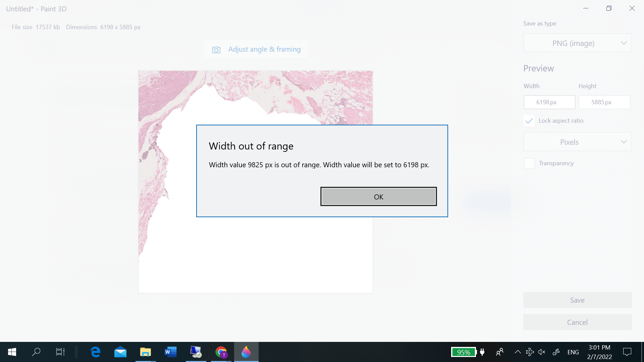Click the Search icon in taskbar
644x362 pixels.
click(x=36, y=352)
